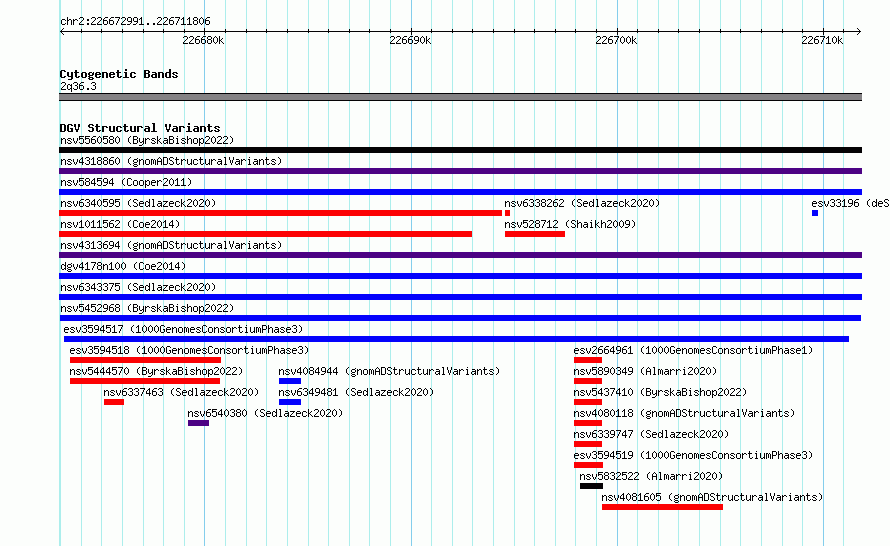
Task: Click the red bar under nsv5444570
Action: (x=145, y=381)
